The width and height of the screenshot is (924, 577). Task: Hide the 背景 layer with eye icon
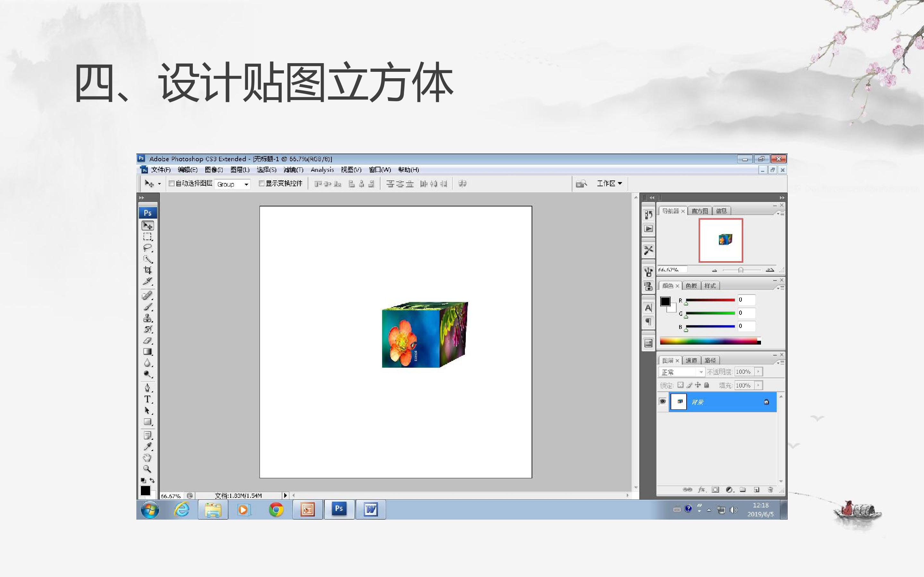coord(663,401)
